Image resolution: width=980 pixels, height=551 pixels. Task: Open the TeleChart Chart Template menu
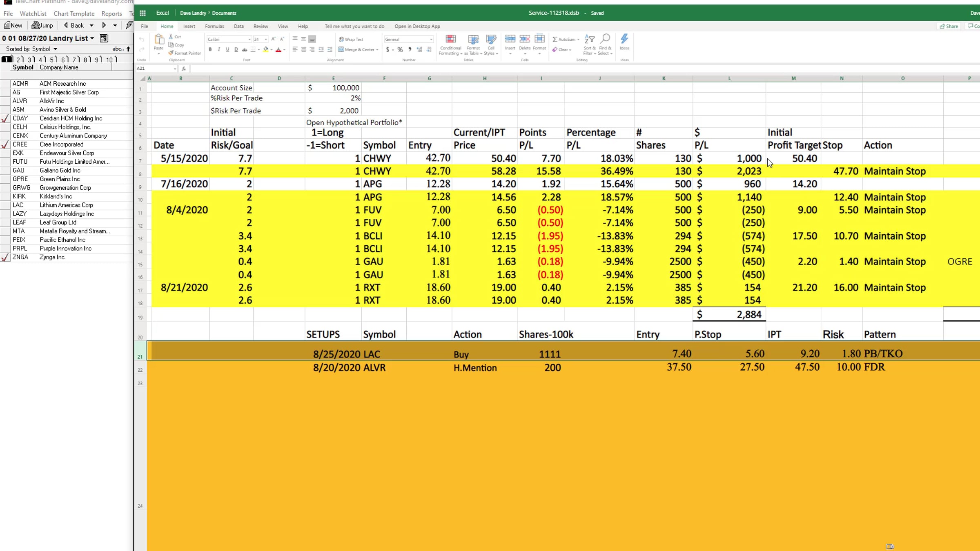tap(74, 13)
